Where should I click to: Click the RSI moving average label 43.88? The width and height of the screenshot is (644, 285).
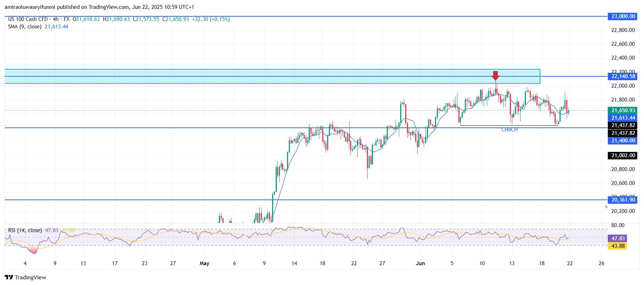[618, 246]
